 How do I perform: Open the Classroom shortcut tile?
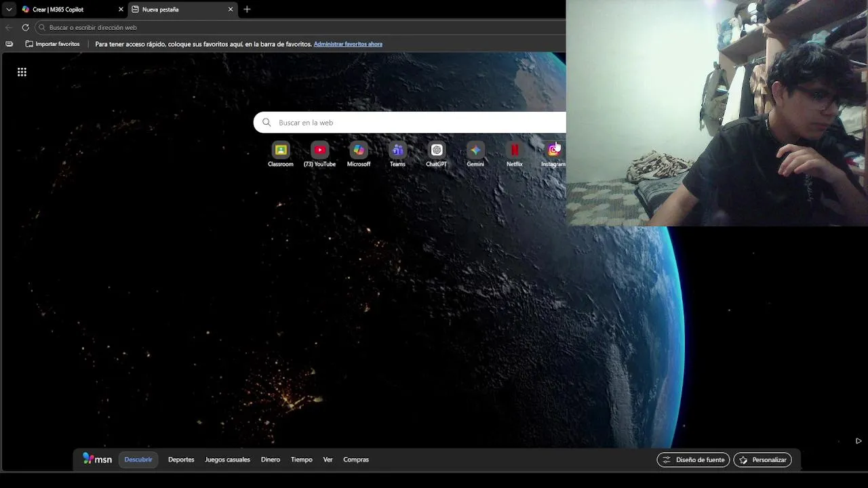click(281, 155)
